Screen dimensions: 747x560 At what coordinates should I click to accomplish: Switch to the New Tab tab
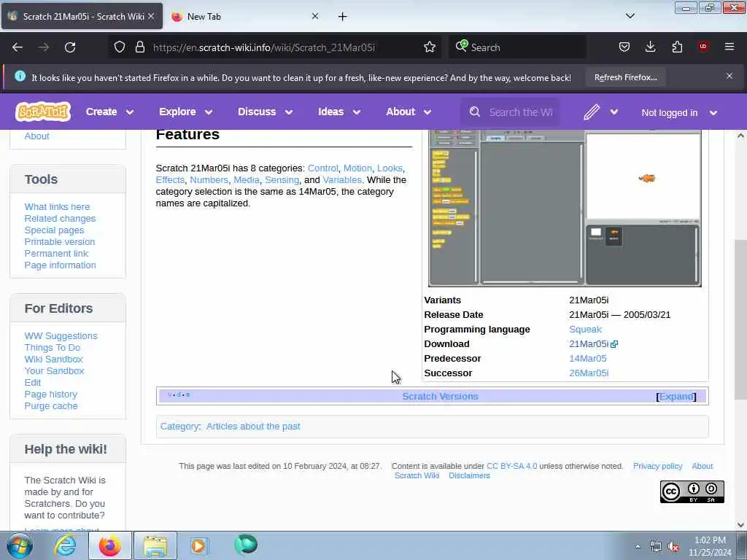245,16
